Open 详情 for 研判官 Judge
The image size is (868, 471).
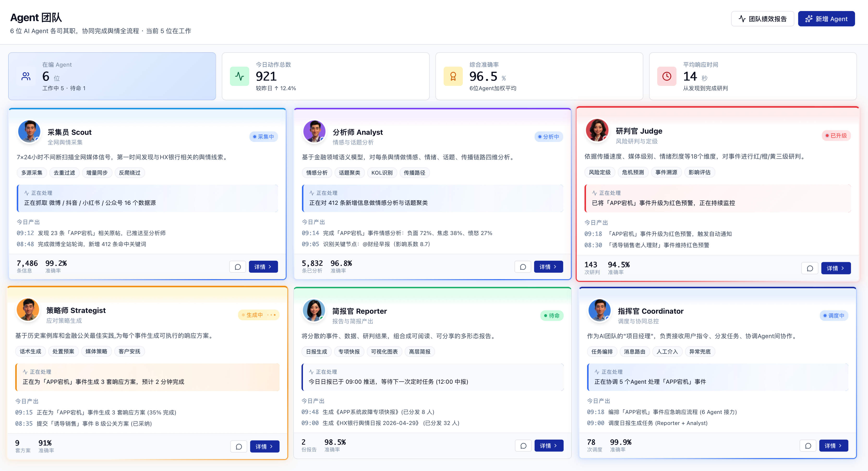point(836,268)
